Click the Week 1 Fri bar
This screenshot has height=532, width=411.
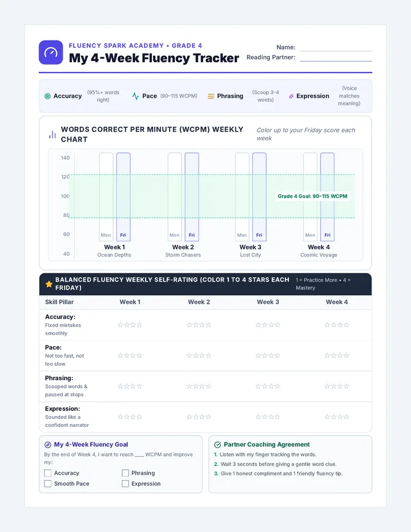123,197
